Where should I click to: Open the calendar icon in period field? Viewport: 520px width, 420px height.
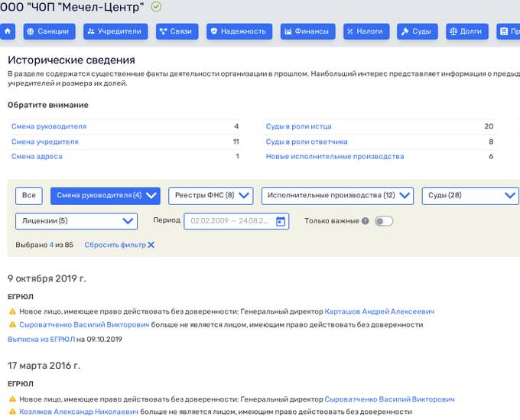[x=281, y=221]
